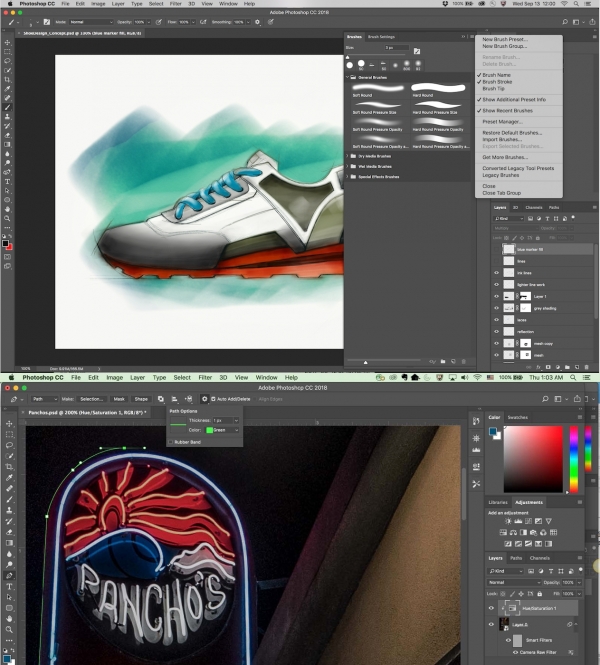Collapse the General Brushes group
This screenshot has height=665, width=600.
click(347, 77)
